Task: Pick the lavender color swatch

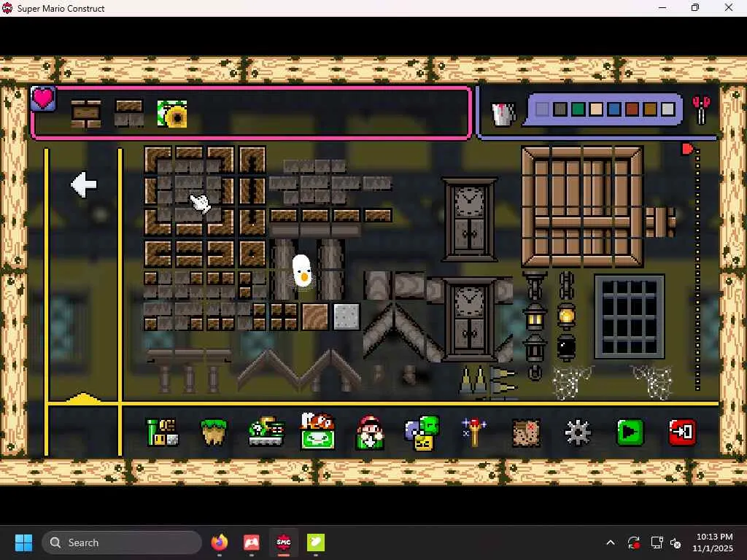Action: 542,109
